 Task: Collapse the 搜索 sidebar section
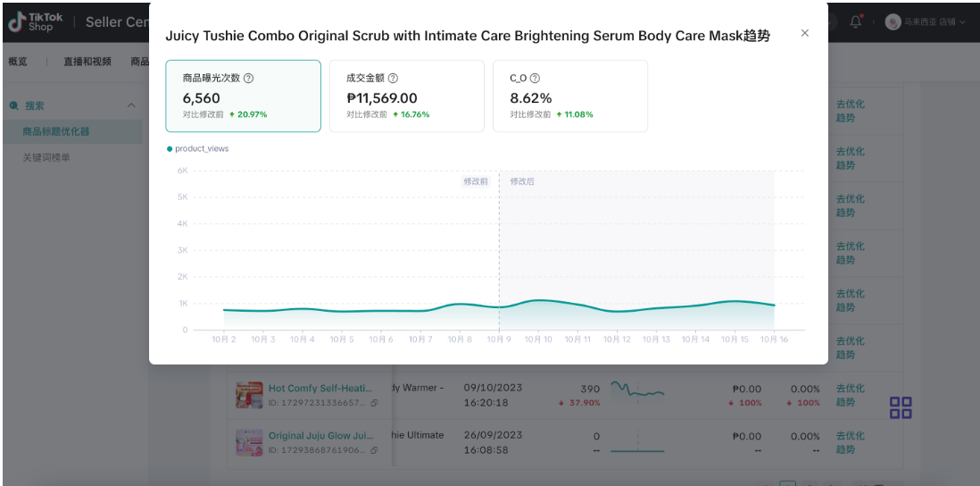131,105
